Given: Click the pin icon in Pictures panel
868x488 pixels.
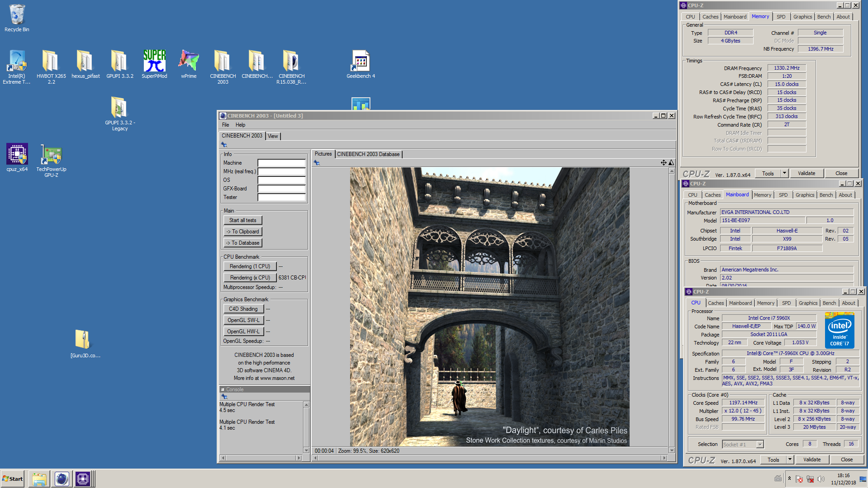Looking at the screenshot, I should click(x=317, y=163).
